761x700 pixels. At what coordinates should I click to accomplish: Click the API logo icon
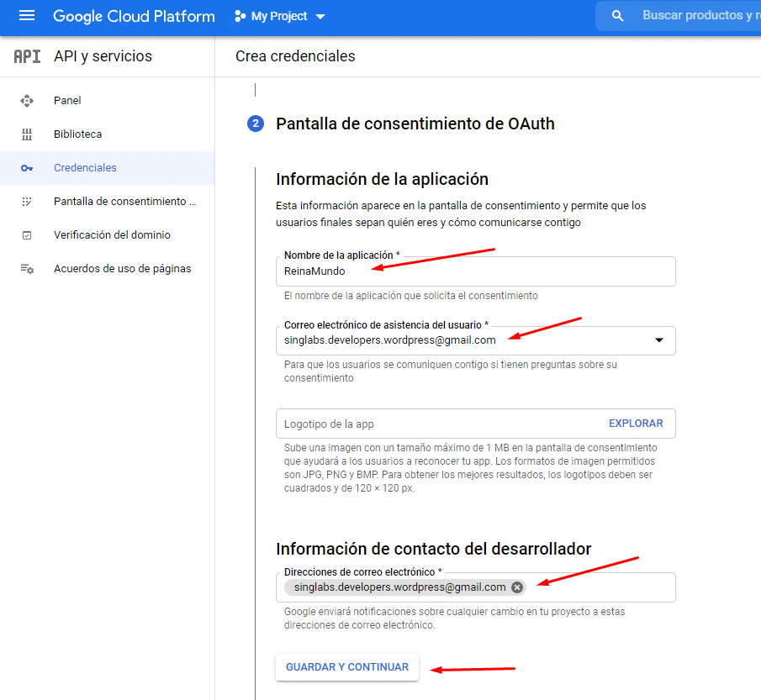click(x=27, y=56)
